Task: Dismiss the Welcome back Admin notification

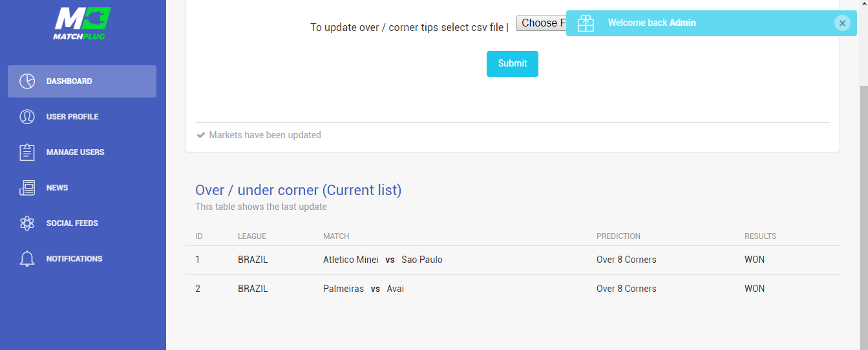Action: (842, 23)
